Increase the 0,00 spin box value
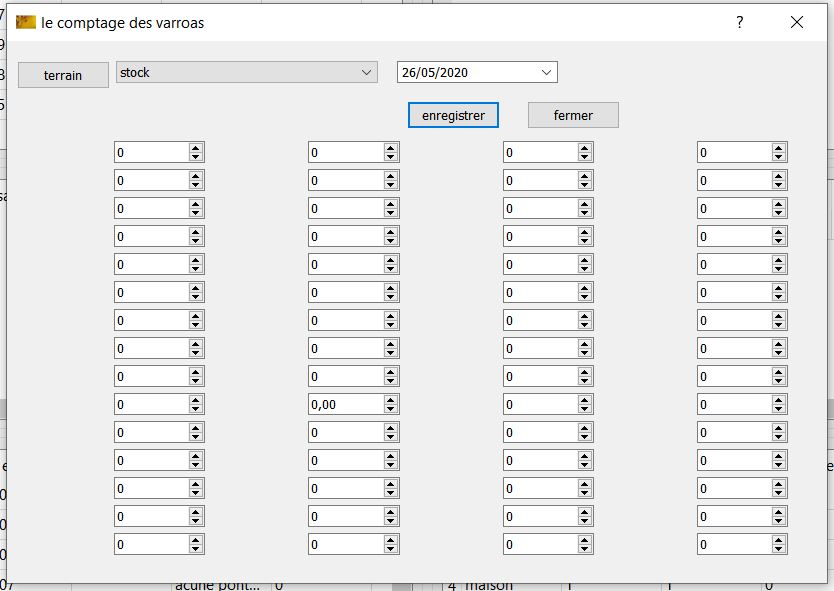 [x=390, y=400]
